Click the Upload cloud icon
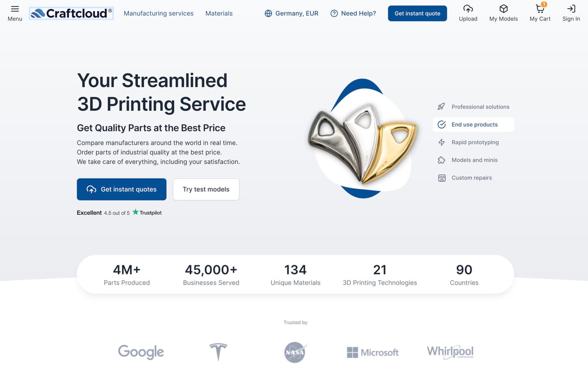Image resolution: width=588 pixels, height=370 pixels. (x=468, y=9)
